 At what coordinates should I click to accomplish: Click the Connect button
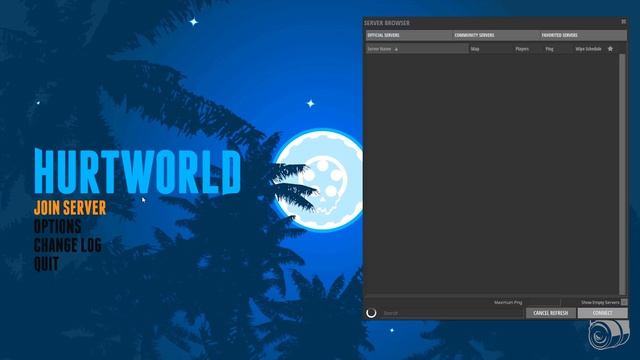[x=602, y=313]
